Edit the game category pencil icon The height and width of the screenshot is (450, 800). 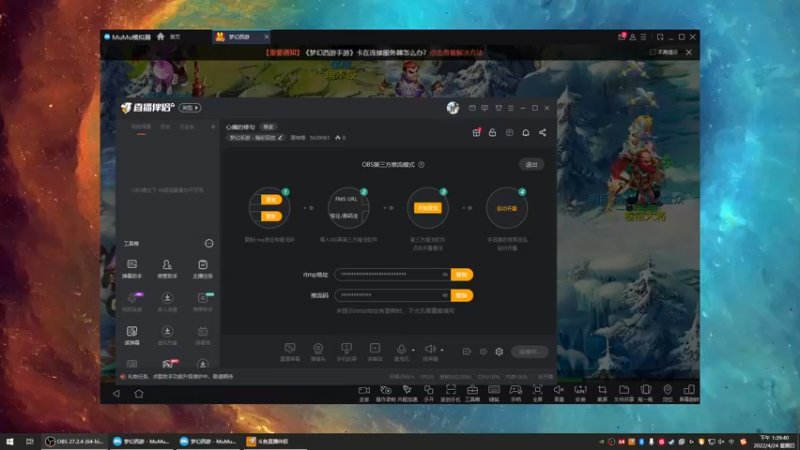tap(280, 138)
